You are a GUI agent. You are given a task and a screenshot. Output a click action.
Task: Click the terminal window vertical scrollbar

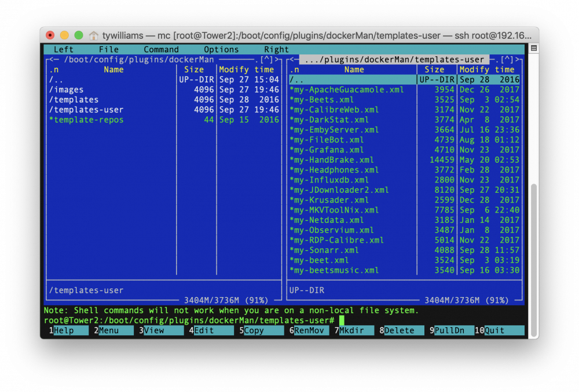point(534,259)
